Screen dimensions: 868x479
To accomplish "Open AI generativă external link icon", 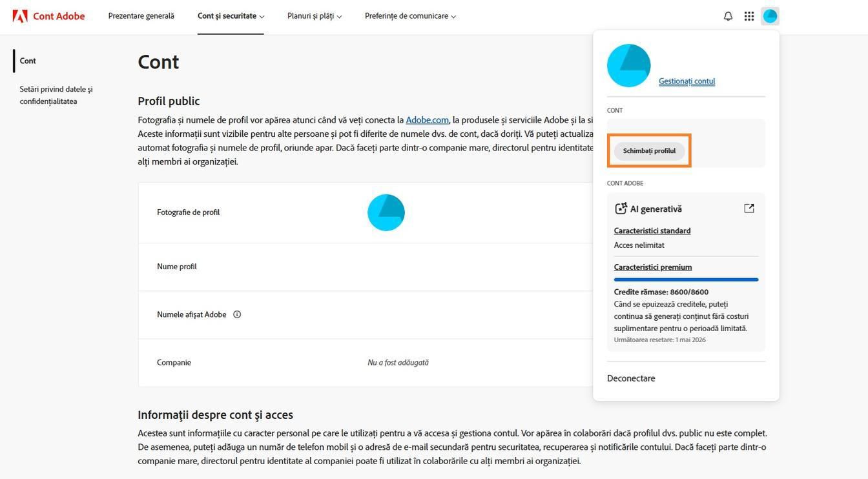I will coord(749,208).
